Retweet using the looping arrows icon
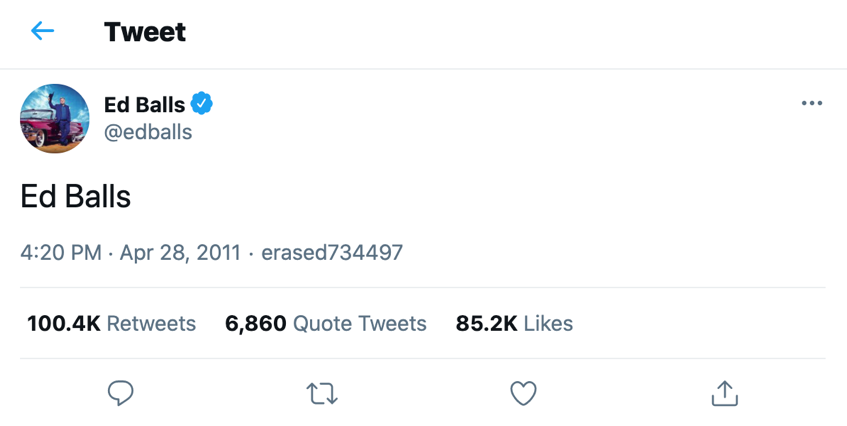The width and height of the screenshot is (847, 426). point(322,394)
